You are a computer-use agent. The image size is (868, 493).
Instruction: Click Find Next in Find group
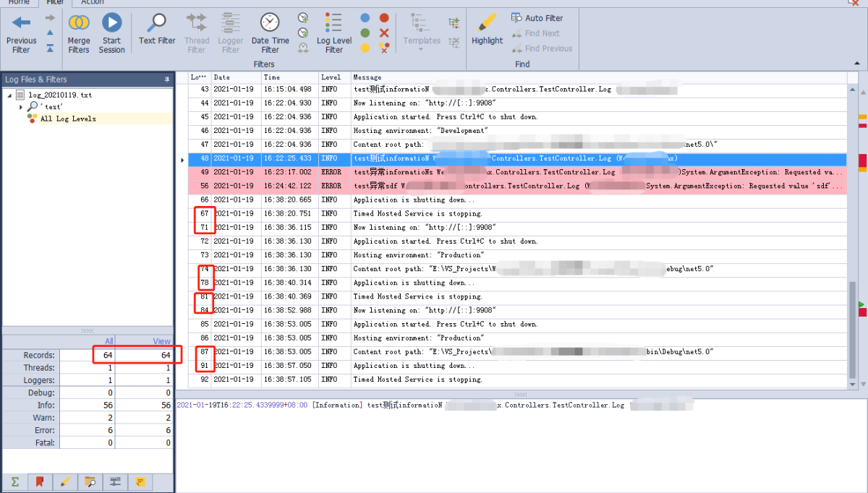[x=535, y=33]
